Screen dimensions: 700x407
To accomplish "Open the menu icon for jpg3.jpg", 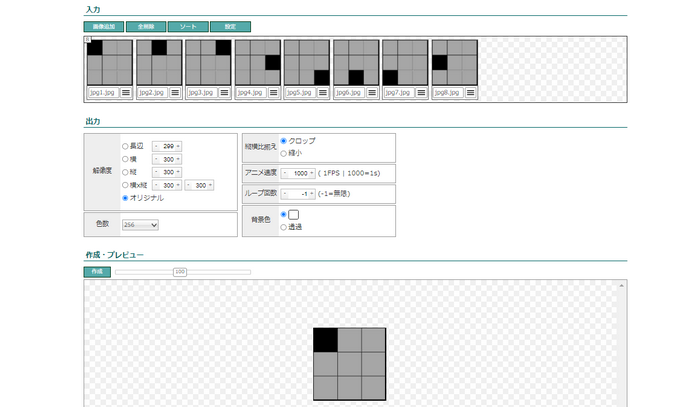I will coord(224,92).
